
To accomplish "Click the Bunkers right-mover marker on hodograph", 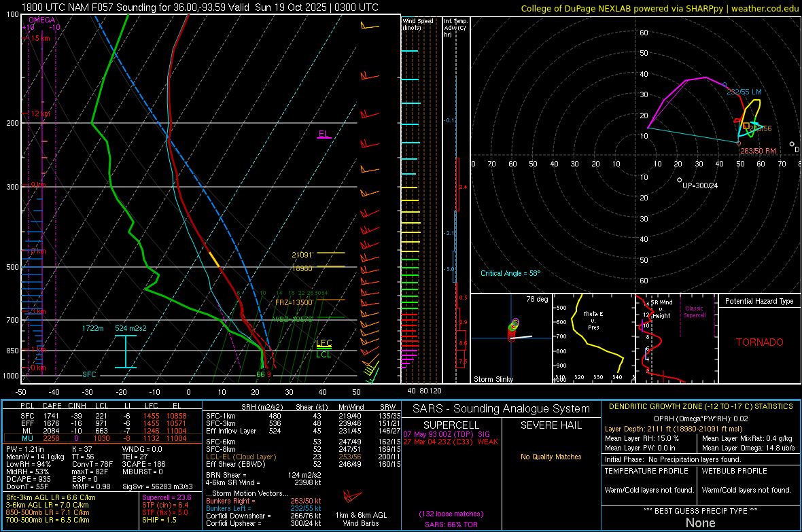I will (739, 143).
